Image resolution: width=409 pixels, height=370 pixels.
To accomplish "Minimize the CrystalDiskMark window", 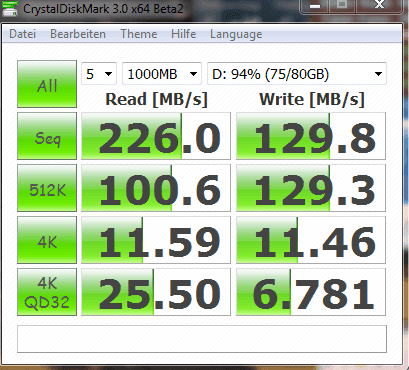I will (x=315, y=6).
